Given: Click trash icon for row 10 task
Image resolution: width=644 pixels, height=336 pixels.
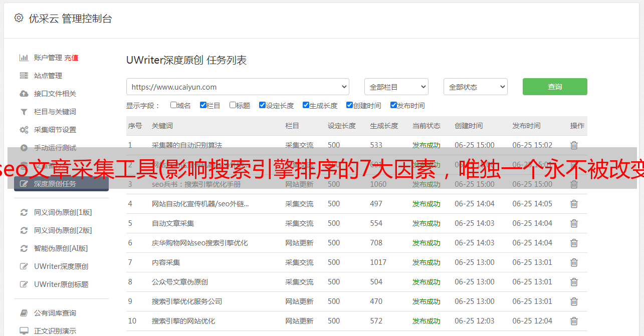Looking at the screenshot, I should pyautogui.click(x=574, y=321).
